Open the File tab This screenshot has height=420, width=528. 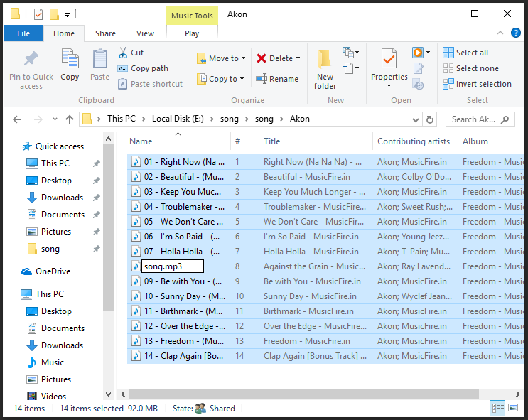(x=23, y=33)
